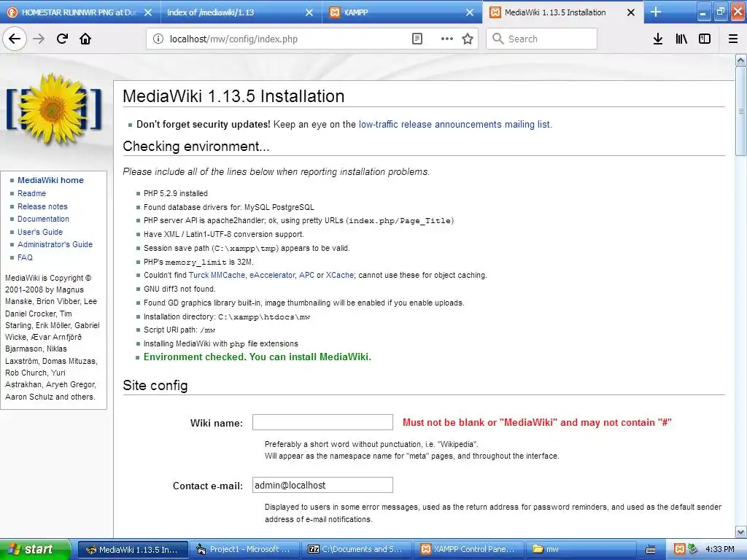Image resolution: width=747 pixels, height=560 pixels.
Task: Go back with the browser back arrow
Action: [15, 39]
